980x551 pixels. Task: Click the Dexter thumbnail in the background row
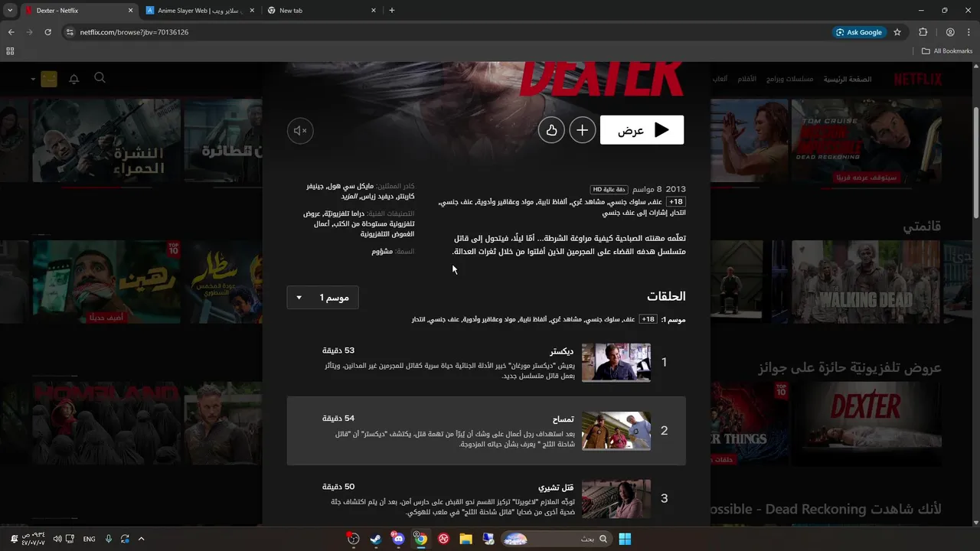[866, 423]
